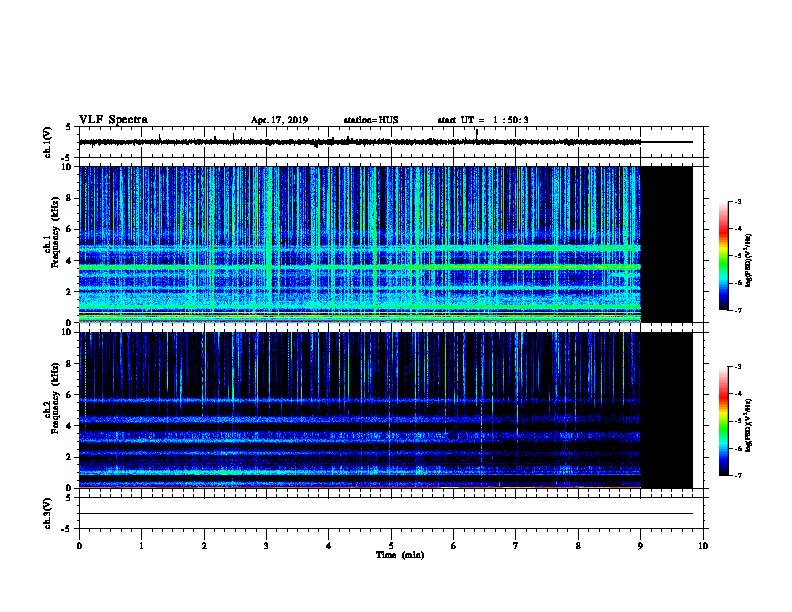Click the time axis tick label "7"
The width and height of the screenshot is (792, 612).
coord(516,546)
